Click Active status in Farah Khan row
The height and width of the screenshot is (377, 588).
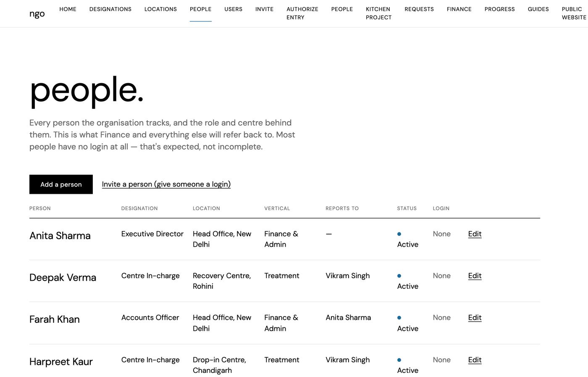tap(408, 324)
